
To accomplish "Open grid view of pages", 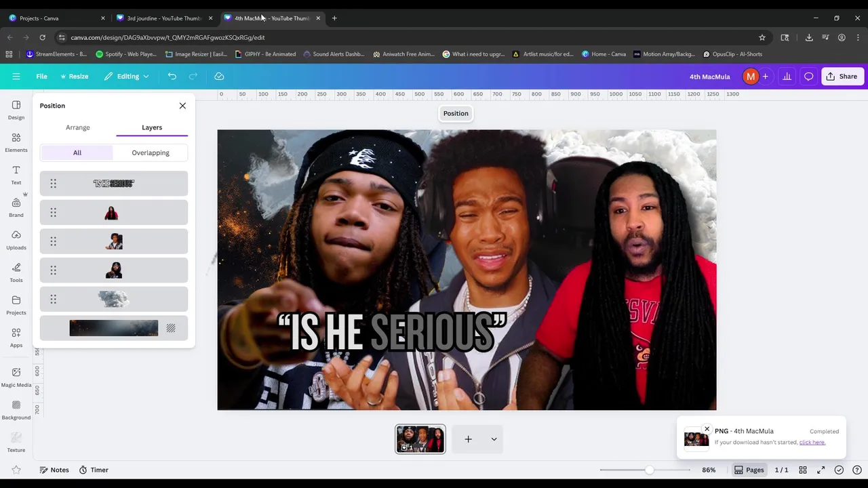I will coord(803,470).
